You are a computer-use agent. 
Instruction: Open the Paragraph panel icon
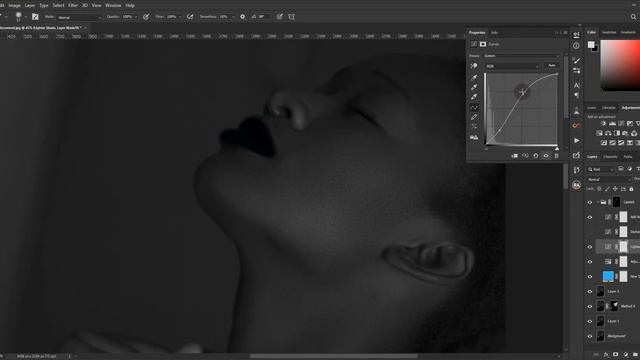coord(576,95)
